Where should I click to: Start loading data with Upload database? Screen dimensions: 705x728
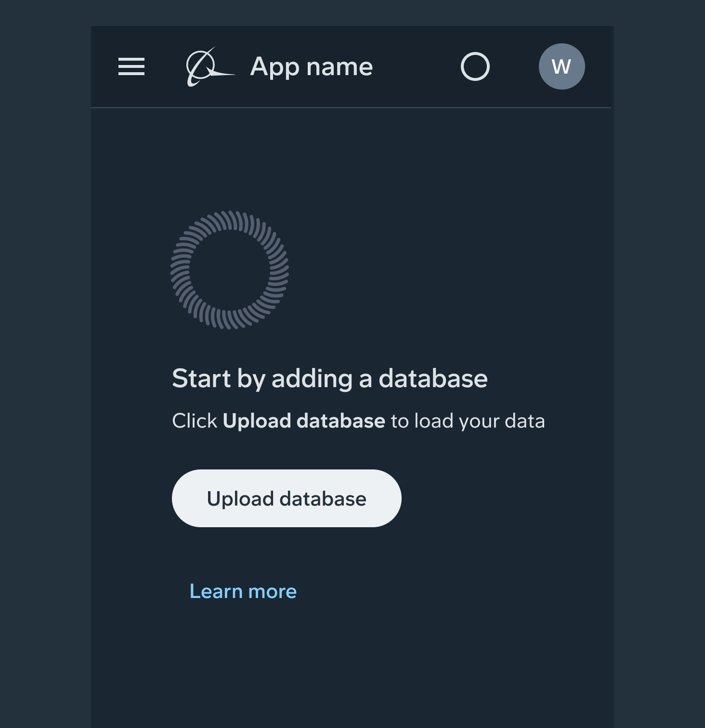tap(287, 498)
